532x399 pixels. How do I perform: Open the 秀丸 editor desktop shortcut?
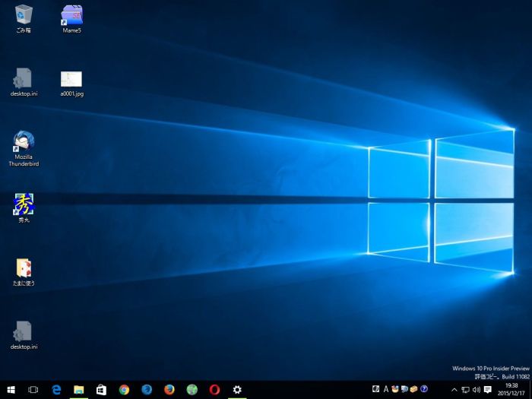24,205
